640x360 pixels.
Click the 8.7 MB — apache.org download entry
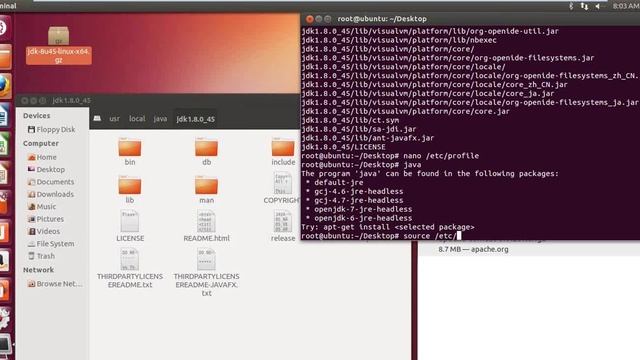[x=473, y=249]
